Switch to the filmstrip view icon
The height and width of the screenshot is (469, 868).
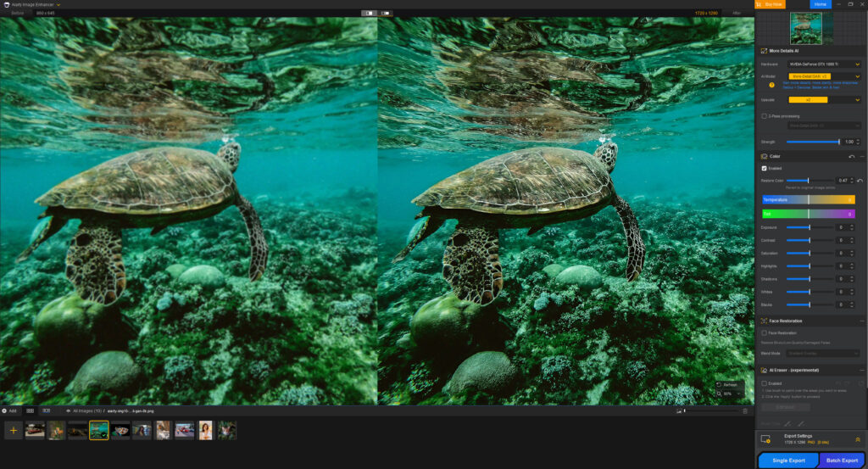point(47,410)
